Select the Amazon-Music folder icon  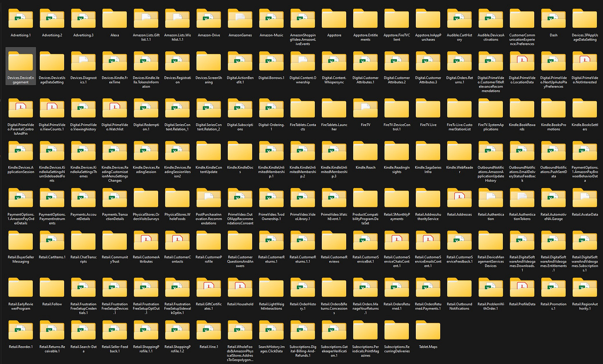272,19
